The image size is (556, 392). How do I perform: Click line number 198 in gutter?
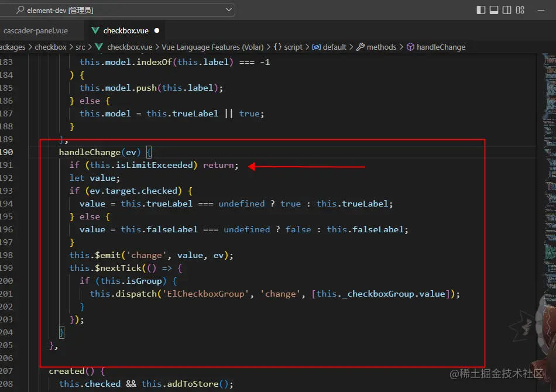[6, 255]
